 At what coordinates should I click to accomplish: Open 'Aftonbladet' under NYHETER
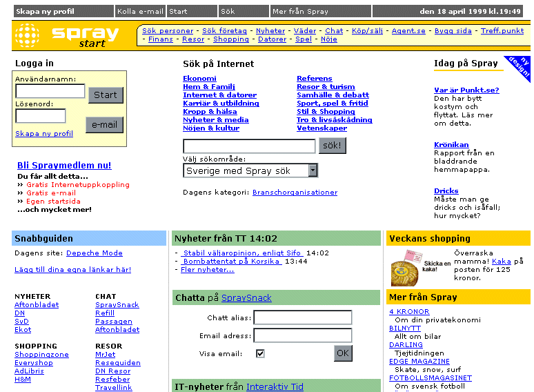coord(37,305)
